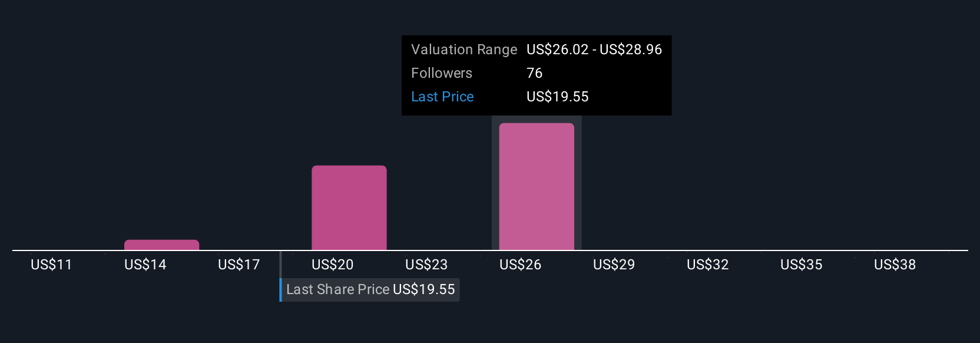
Task: Select the US$20 axis label
Action: (x=332, y=265)
